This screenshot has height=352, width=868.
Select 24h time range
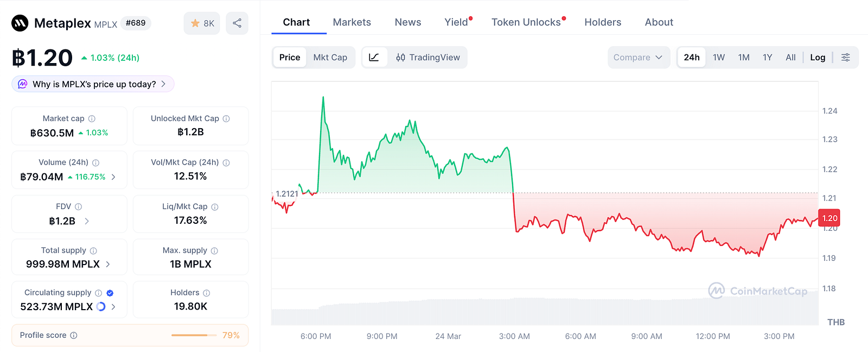pyautogui.click(x=692, y=58)
